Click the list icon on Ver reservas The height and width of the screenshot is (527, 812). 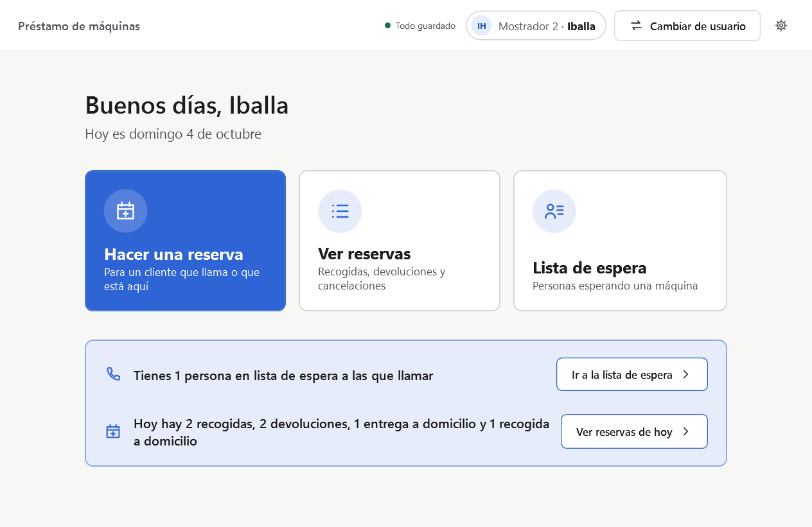coord(340,211)
